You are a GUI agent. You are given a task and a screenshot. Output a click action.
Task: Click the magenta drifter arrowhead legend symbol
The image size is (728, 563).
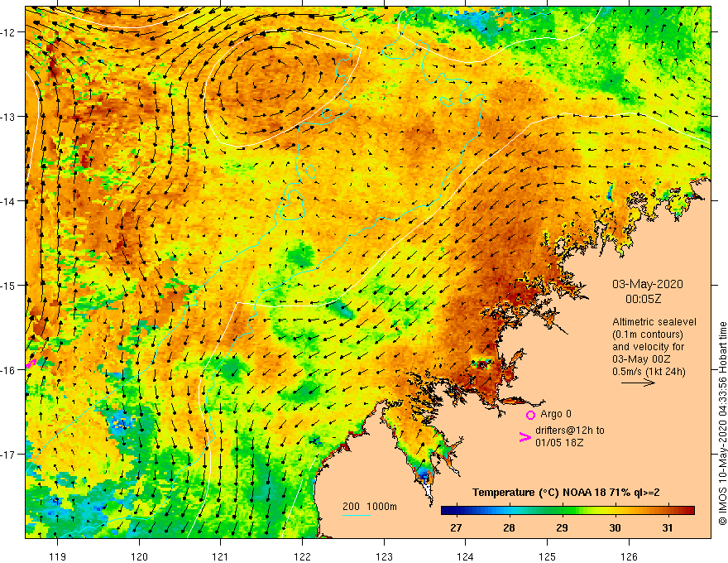(525, 436)
